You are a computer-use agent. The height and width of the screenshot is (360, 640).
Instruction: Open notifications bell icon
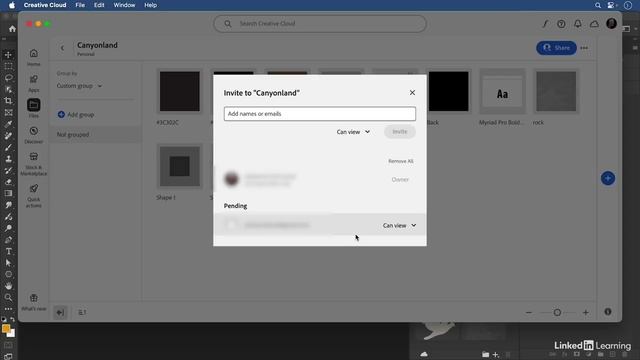pyautogui.click(x=578, y=24)
